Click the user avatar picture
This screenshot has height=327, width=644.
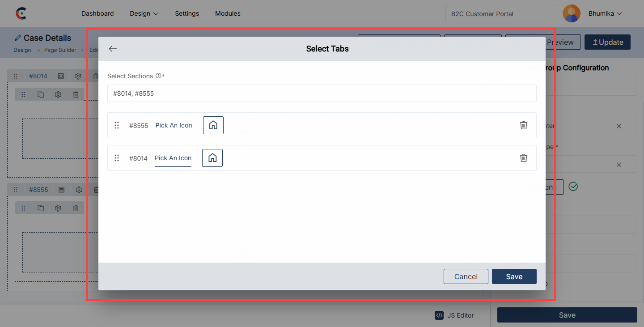click(572, 13)
